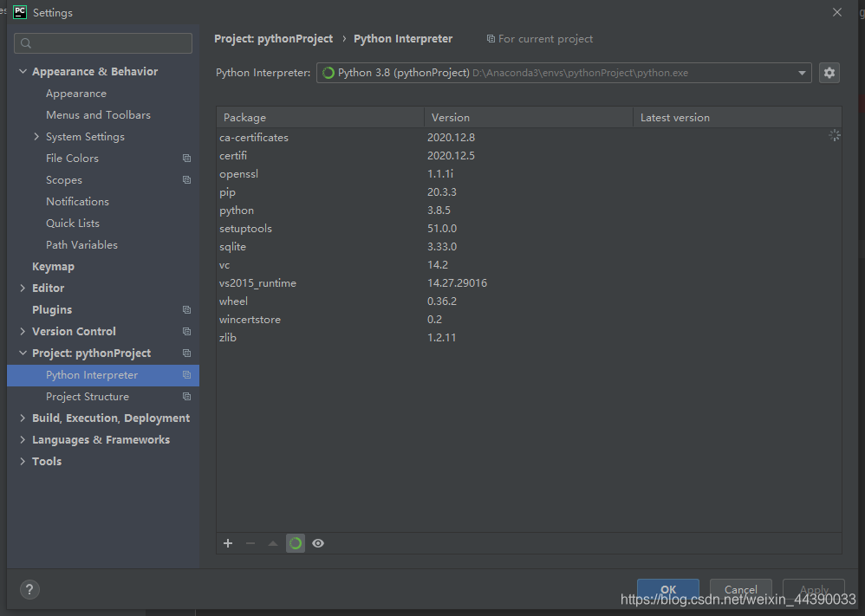Select the vs2015_runtime package row
Image resolution: width=865 pixels, height=616 pixels.
tap(529, 283)
